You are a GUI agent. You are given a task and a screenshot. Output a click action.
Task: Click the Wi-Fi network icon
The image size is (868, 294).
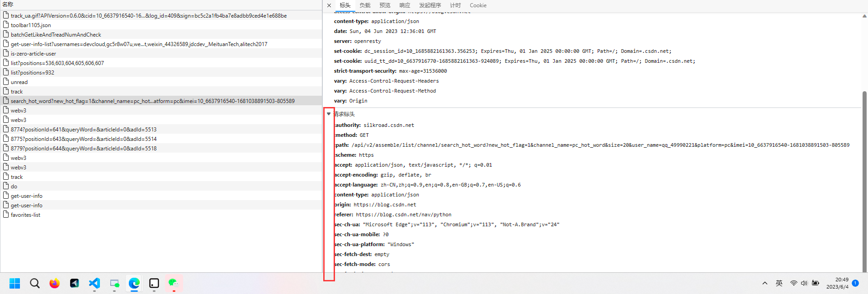tap(793, 283)
